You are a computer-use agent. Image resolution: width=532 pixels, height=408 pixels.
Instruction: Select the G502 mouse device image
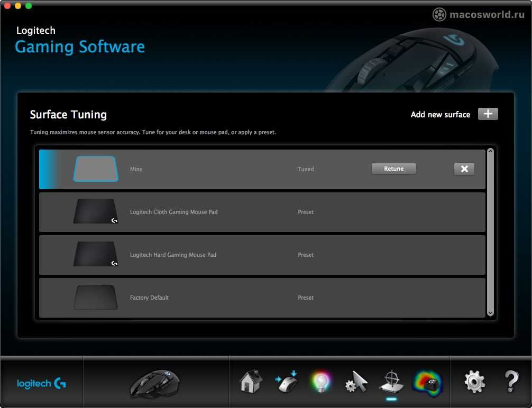click(x=155, y=383)
